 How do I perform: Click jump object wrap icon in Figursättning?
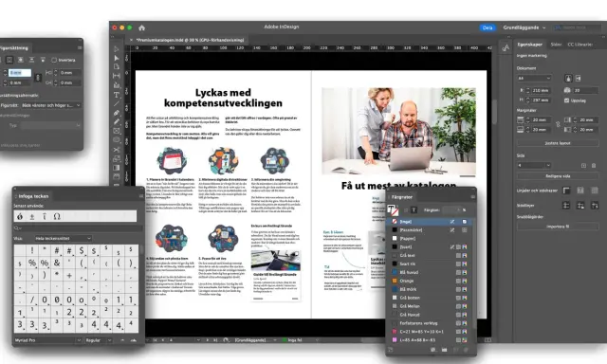tap(31, 60)
